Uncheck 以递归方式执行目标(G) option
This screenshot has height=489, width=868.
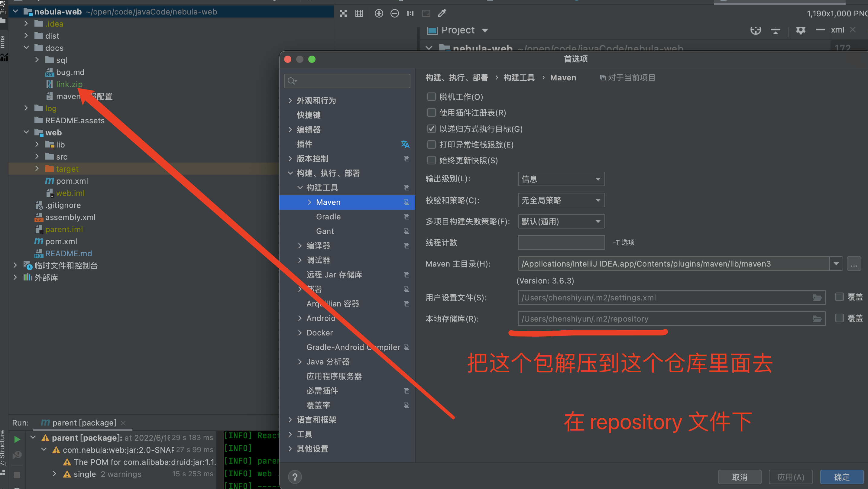431,129
